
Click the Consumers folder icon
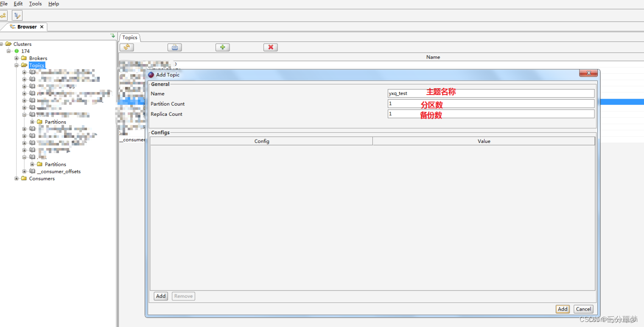pyautogui.click(x=24, y=179)
